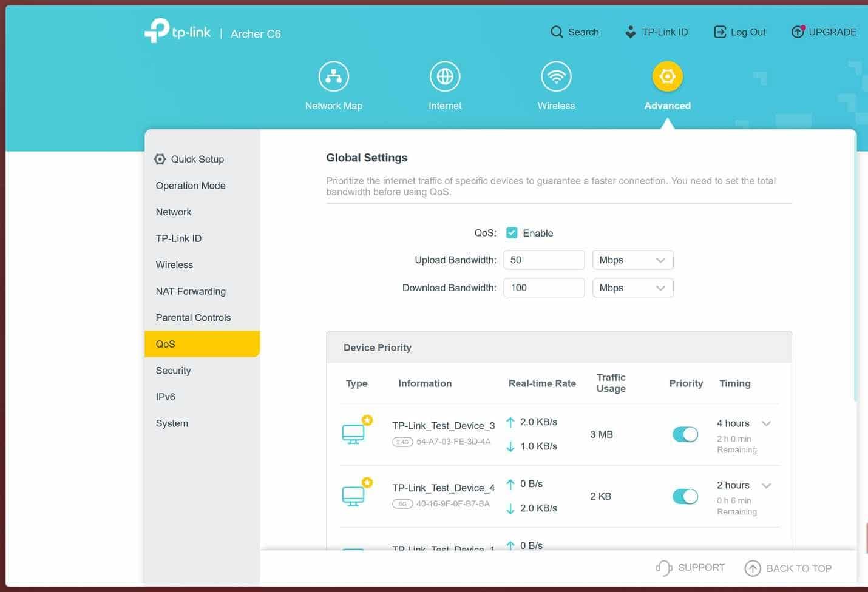Select Operation Mode in sidebar
868x592 pixels.
[x=202, y=186]
